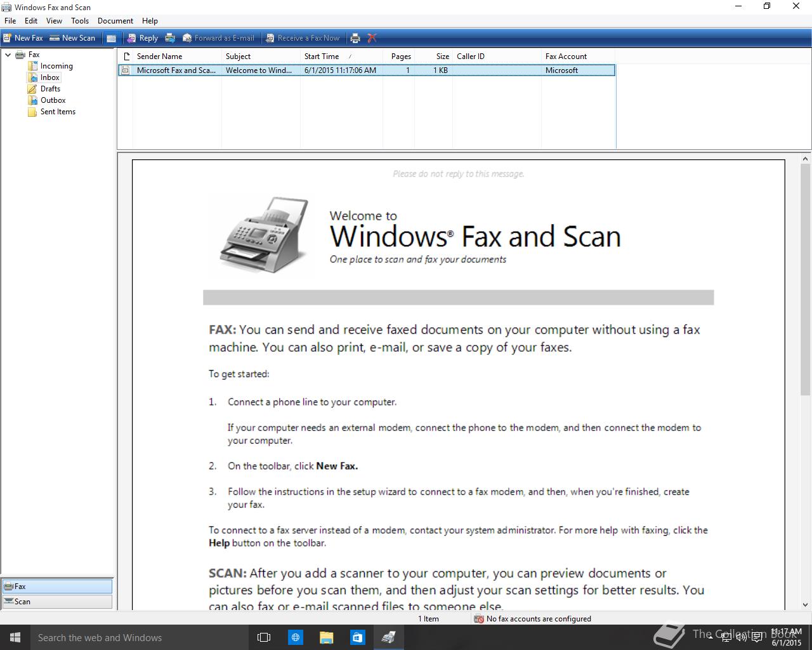Switch to Fax view in bottom-left pane
812x650 pixels.
pyautogui.click(x=57, y=587)
